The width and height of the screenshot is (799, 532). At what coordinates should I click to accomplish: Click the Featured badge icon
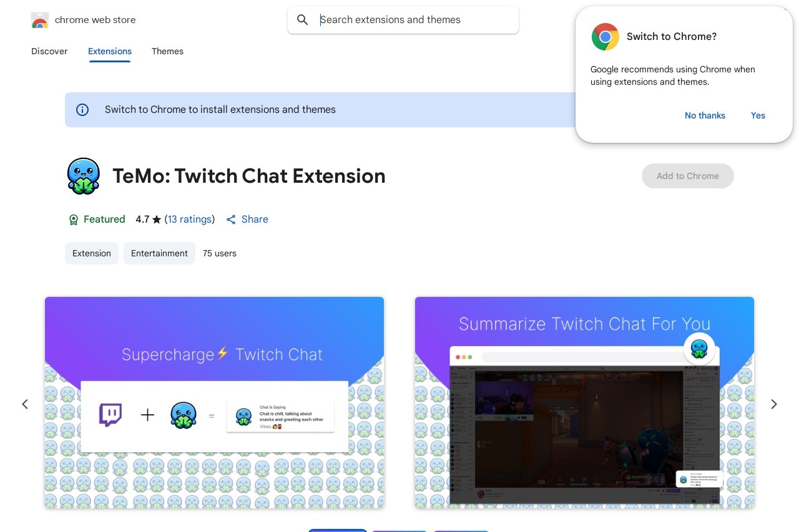(73, 220)
